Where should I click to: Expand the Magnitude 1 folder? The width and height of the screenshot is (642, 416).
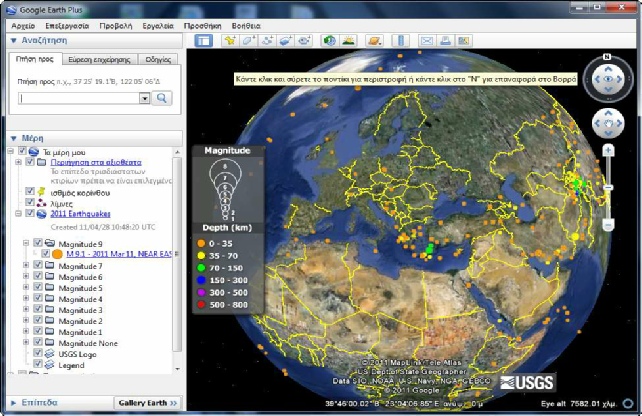point(26,331)
